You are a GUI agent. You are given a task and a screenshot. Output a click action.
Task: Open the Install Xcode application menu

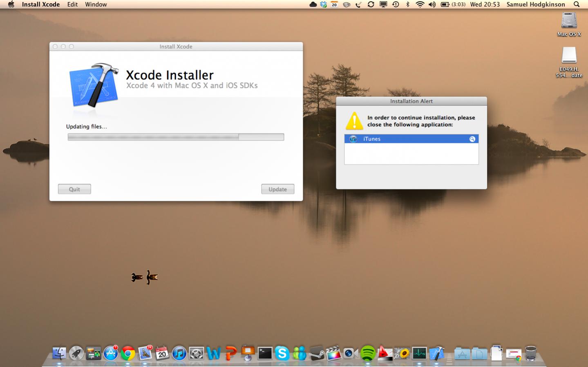click(x=41, y=4)
